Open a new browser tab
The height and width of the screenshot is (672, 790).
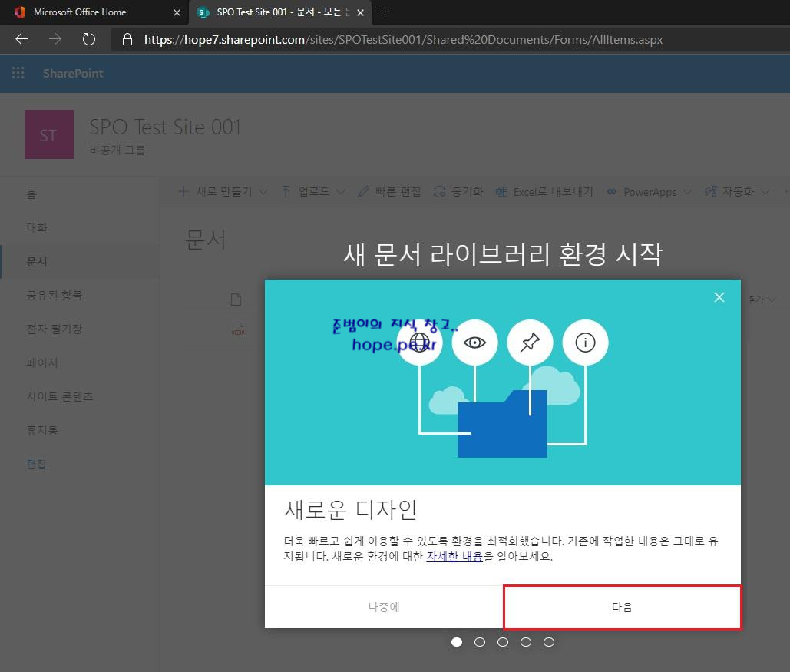click(385, 12)
